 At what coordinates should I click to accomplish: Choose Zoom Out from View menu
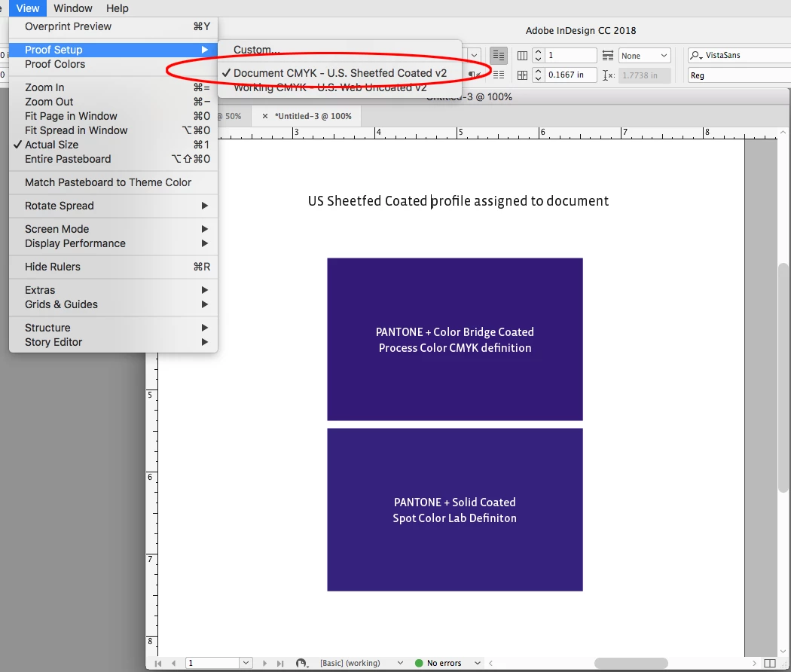114,102
